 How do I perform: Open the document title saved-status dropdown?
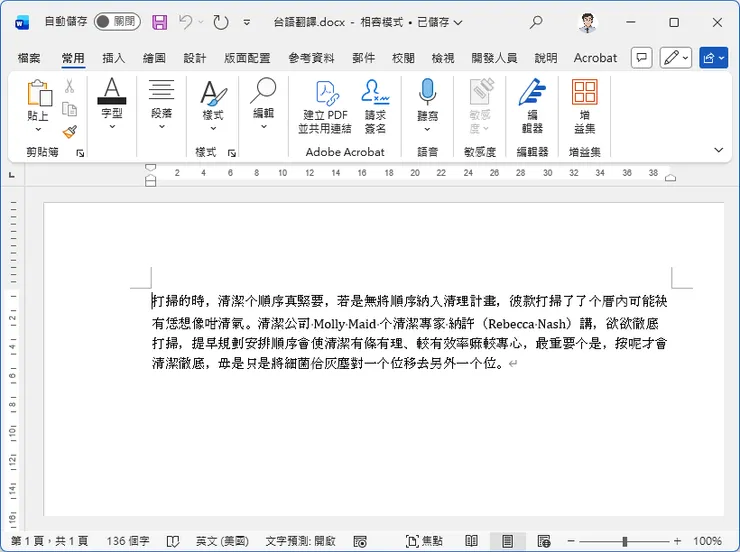tap(458, 22)
